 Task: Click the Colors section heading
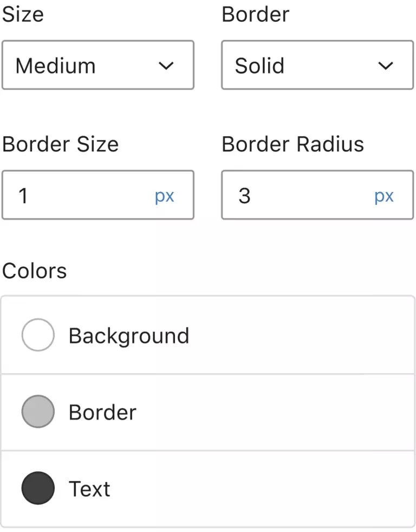[x=34, y=271]
